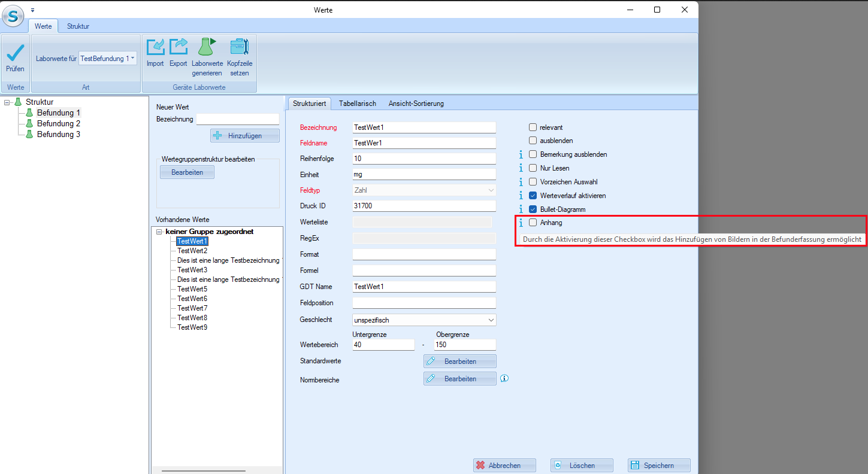This screenshot has height=474, width=868.
Task: Select TestWert2 in the Vorhandene Werte list
Action: coord(192,251)
